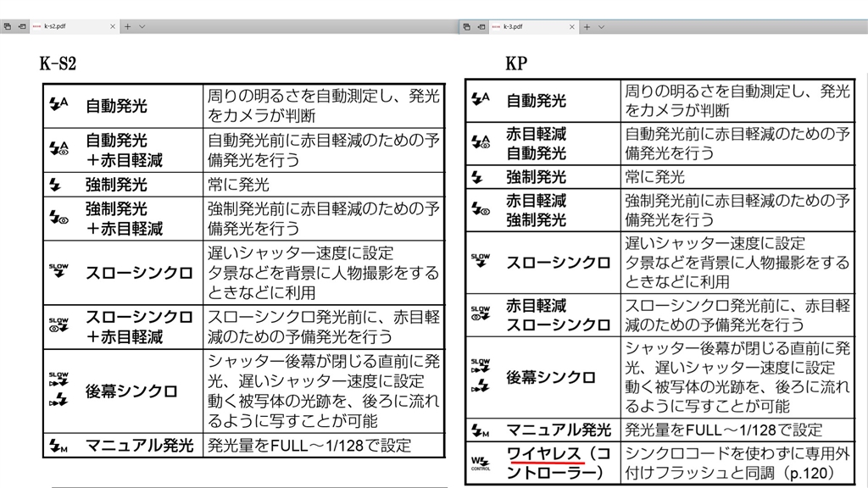This screenshot has width=868, height=488.
Task: Click the icon beside 赤目軽減 強制発光 in KP table
Action: pos(480,209)
